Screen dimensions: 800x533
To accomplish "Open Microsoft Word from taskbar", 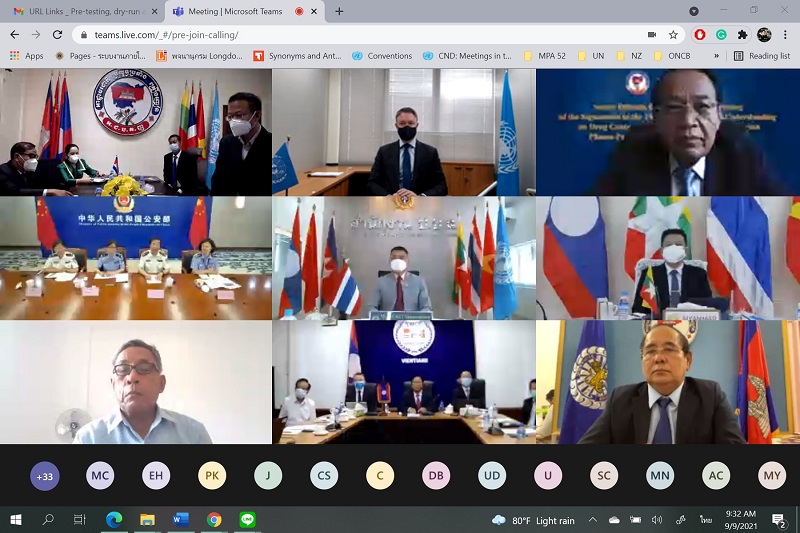I will 180,520.
